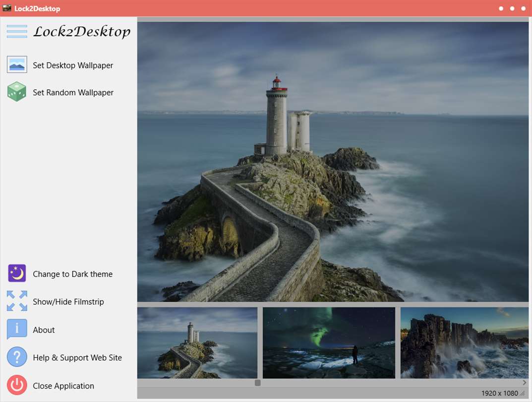Click the resize grip in status bar
This screenshot has height=402, width=532.
[x=523, y=394]
